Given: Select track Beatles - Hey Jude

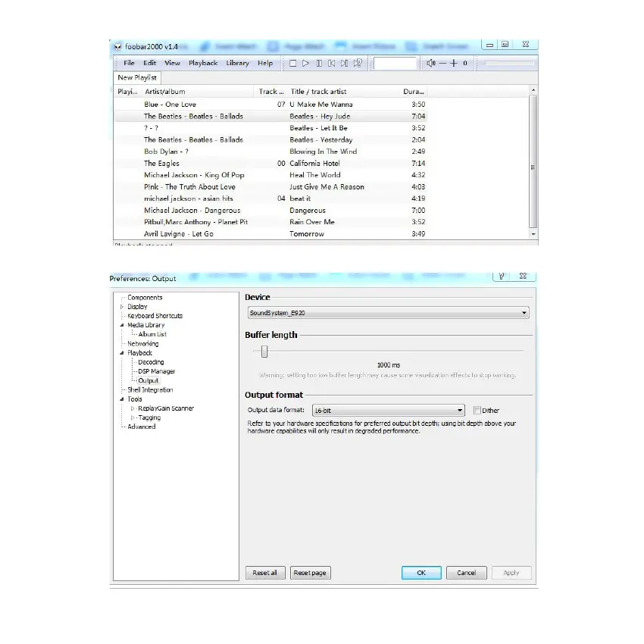Looking at the screenshot, I should click(x=270, y=116).
